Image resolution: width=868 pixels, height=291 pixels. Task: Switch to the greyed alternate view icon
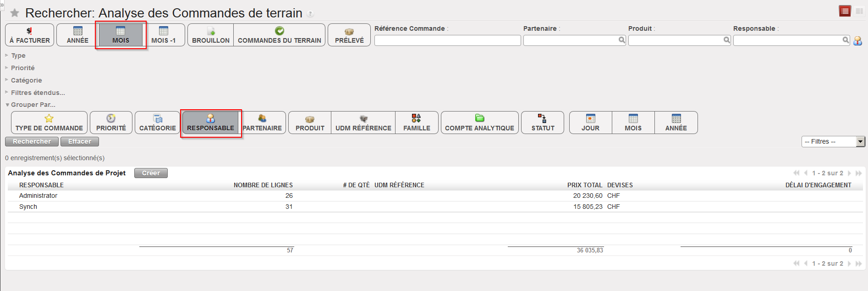click(859, 11)
